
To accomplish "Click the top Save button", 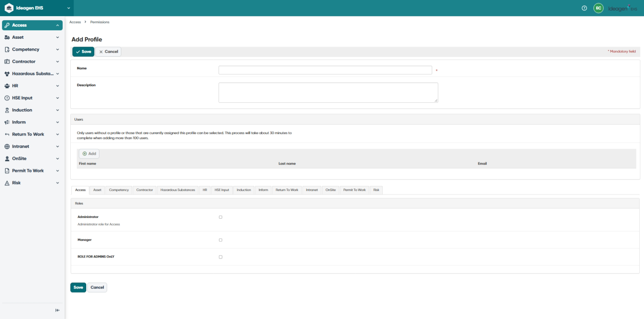I will 83,52.
